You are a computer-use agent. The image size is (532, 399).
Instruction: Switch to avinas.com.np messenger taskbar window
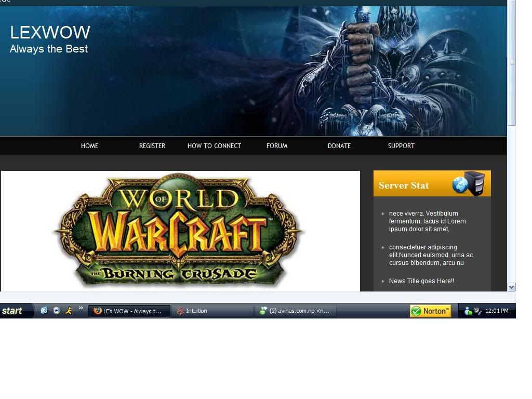tap(295, 311)
